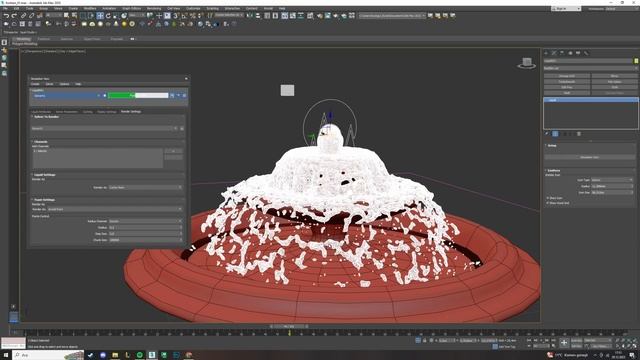This screenshot has width=640, height=360.
Task: Toggle the Window/Crossing selection icon
Action: tap(91, 16)
